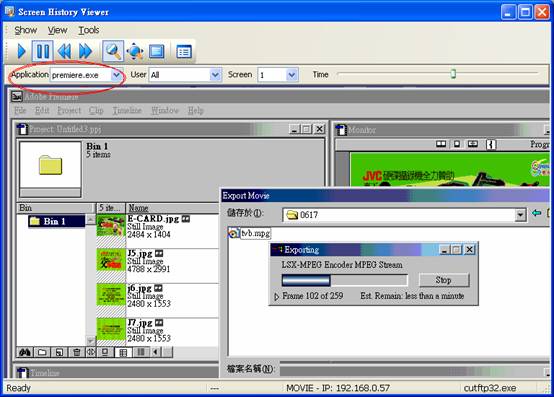This screenshot has width=554, height=397.
Task: Click the Monitor preview image
Action: (449, 170)
